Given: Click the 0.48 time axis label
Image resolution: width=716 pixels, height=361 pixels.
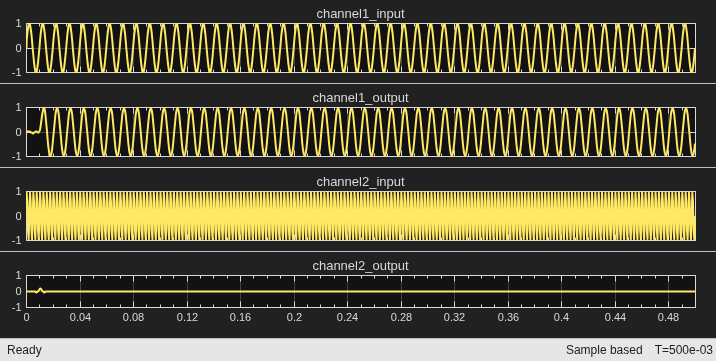Looking at the screenshot, I should 669,317.
